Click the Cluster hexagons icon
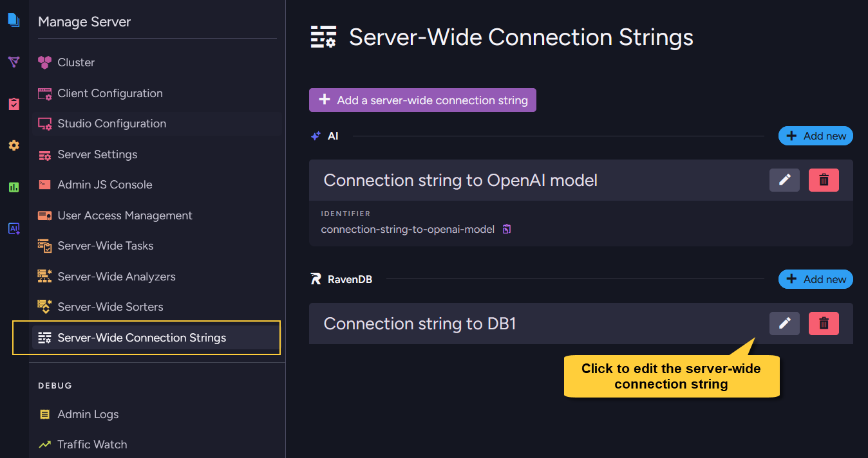 pos(44,62)
